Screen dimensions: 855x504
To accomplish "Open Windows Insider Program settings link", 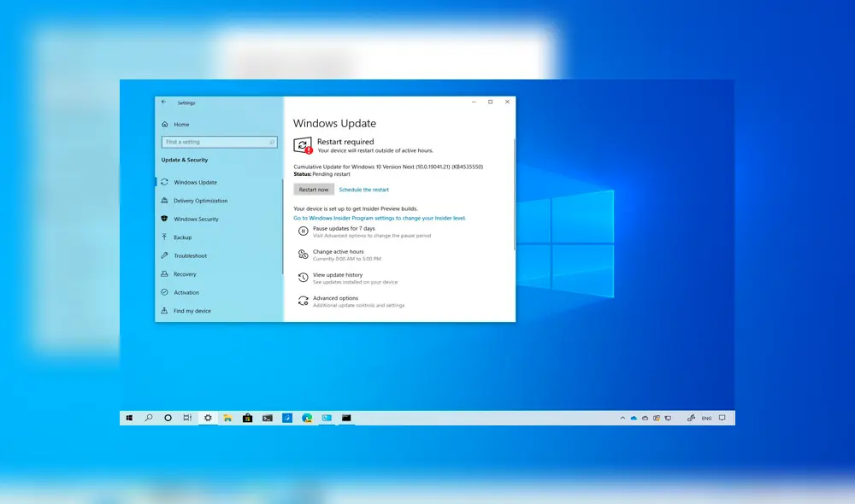I will 380,218.
